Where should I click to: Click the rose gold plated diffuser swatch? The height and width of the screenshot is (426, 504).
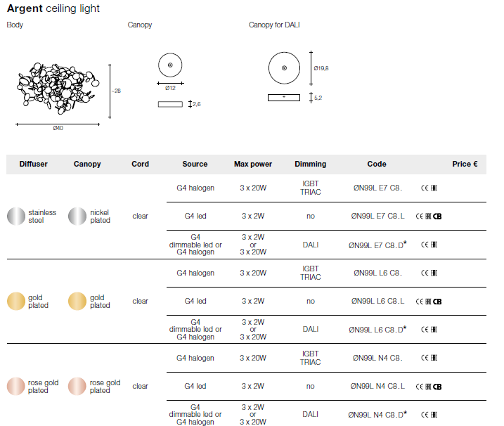click(16, 386)
